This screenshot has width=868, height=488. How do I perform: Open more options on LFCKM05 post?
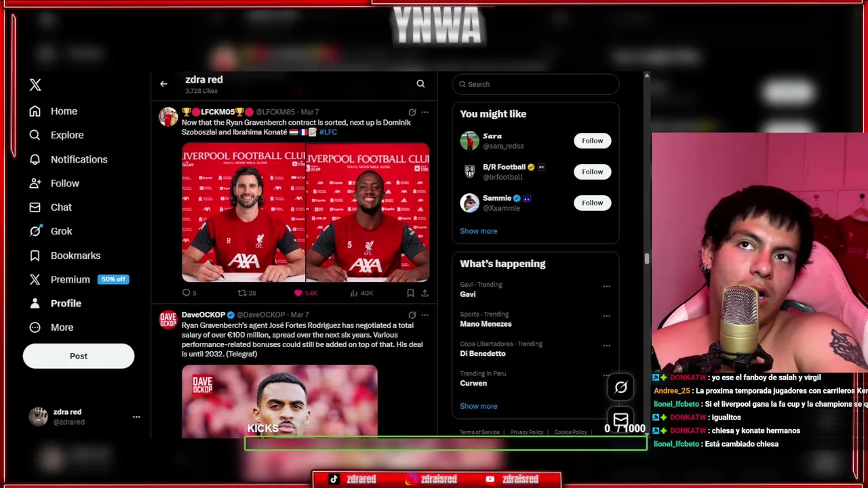click(425, 112)
